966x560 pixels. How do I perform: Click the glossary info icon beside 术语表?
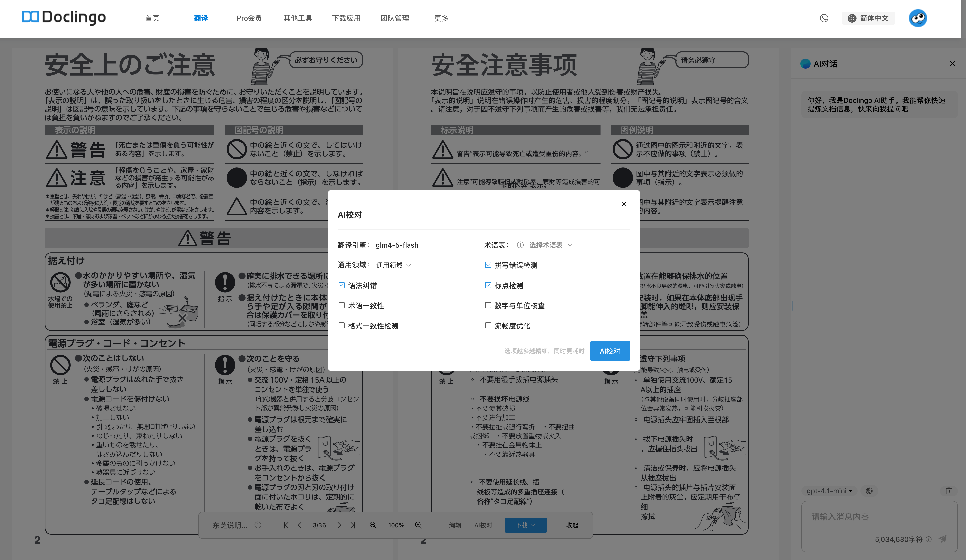click(x=520, y=245)
